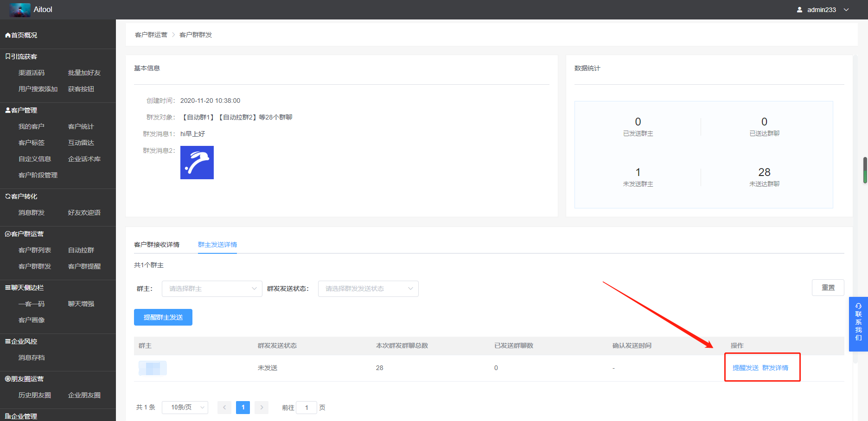The image size is (868, 421).
Task: Click the page vertical scrollbar handle
Action: 865,170
